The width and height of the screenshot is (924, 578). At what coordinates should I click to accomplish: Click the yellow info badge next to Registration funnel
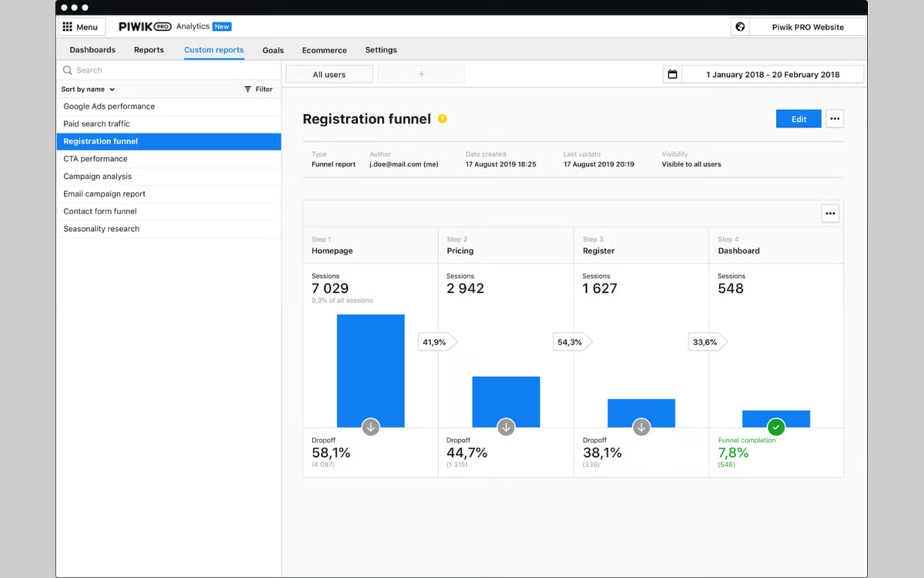point(442,119)
